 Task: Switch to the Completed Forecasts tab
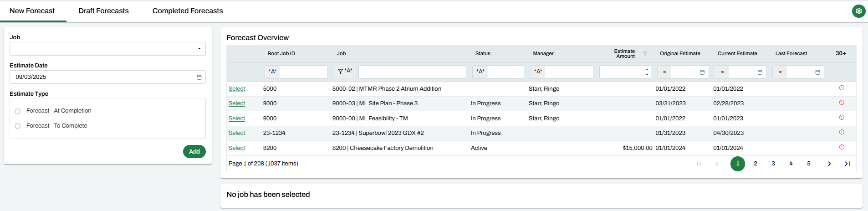point(188,11)
